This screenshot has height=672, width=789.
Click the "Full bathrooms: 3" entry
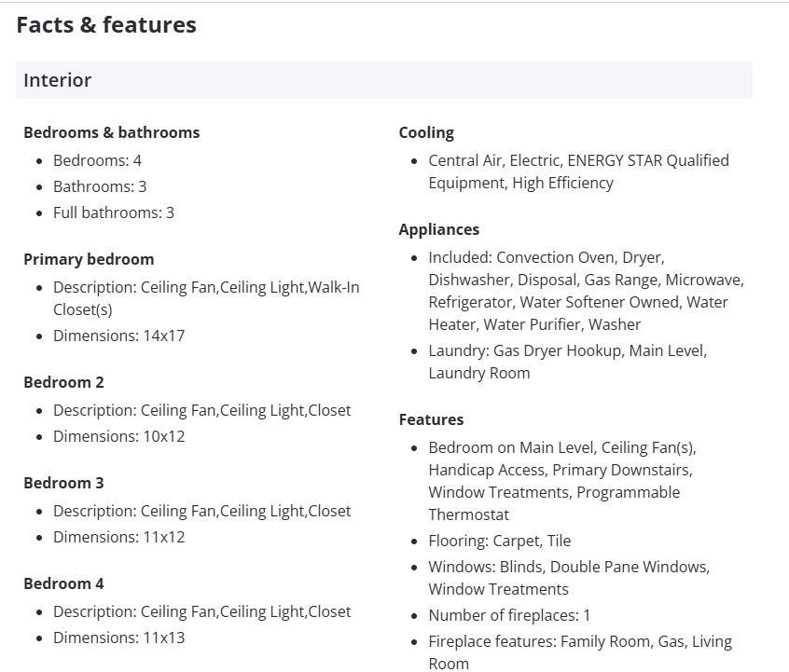113,213
